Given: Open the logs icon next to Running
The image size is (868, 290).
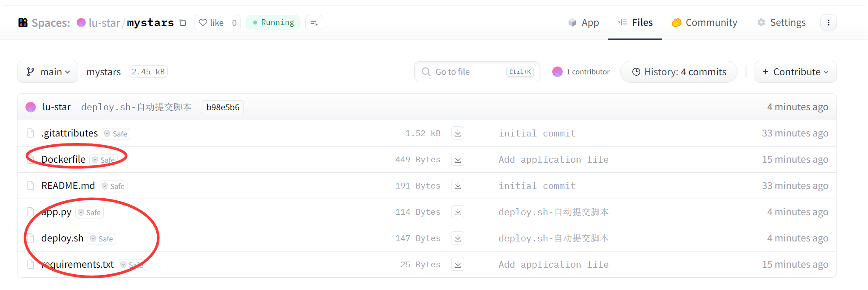Looking at the screenshot, I should click(314, 23).
